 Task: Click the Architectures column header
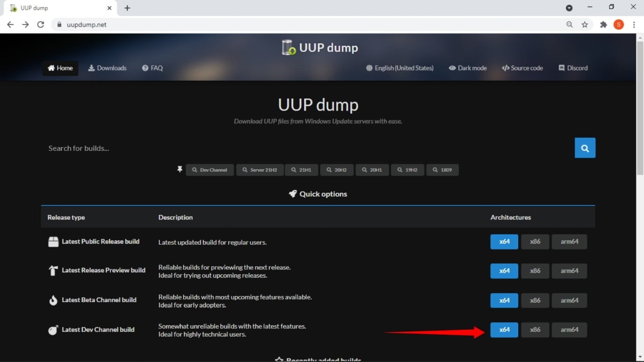(511, 217)
